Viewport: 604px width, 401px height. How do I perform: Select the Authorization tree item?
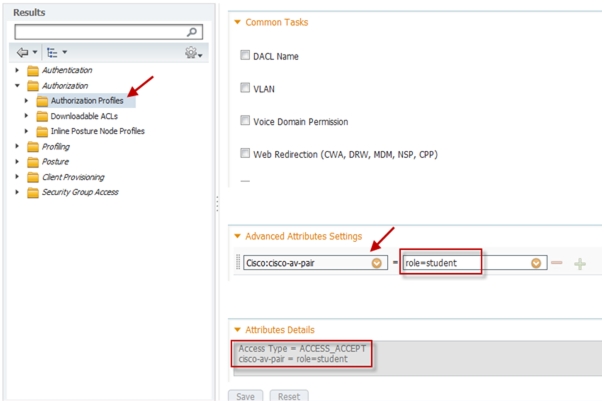click(65, 86)
